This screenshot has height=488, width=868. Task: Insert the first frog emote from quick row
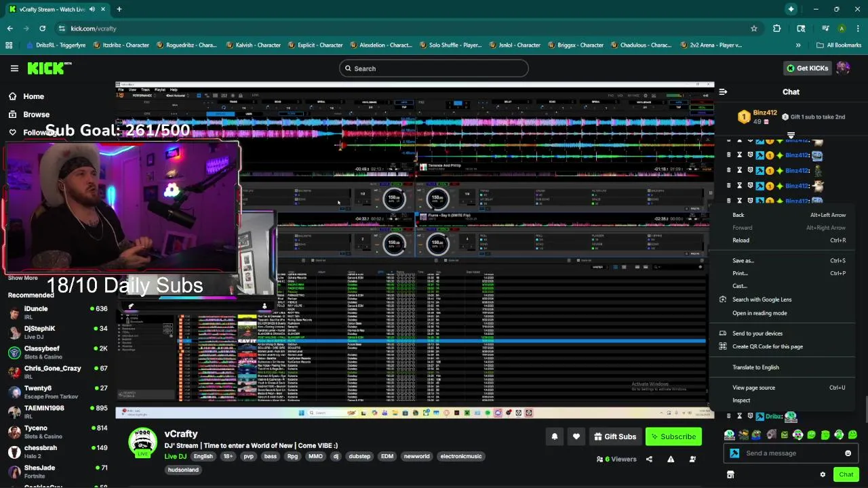729,434
